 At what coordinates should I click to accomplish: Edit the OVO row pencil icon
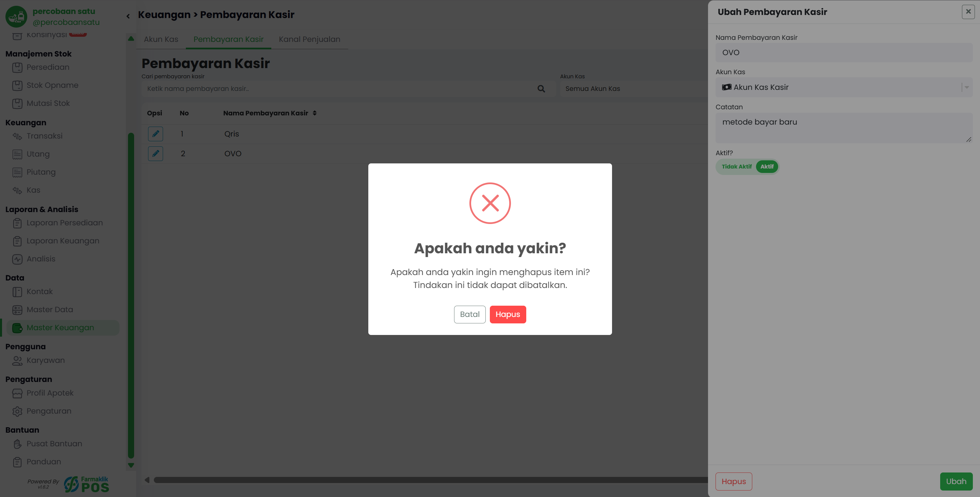click(x=156, y=154)
